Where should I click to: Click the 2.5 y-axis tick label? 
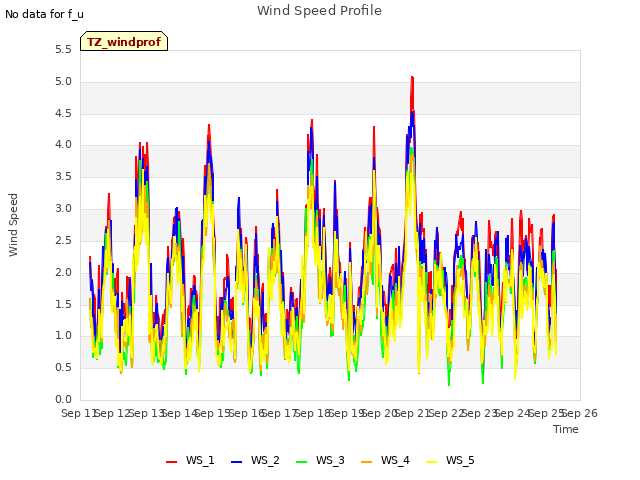[63, 240]
